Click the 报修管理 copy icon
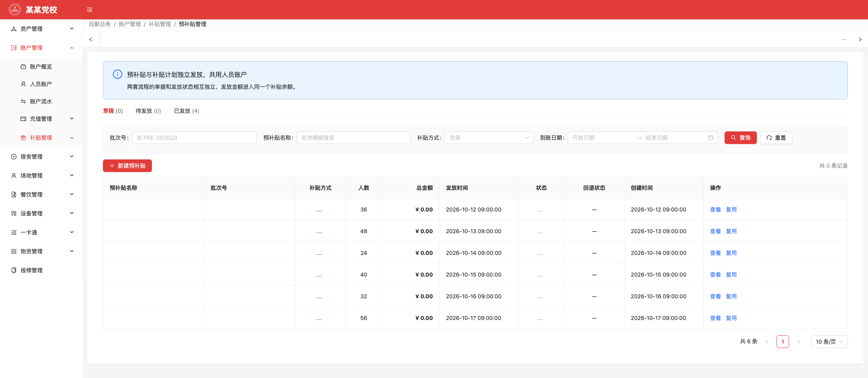Screen dimensions: 868x378 14,270
